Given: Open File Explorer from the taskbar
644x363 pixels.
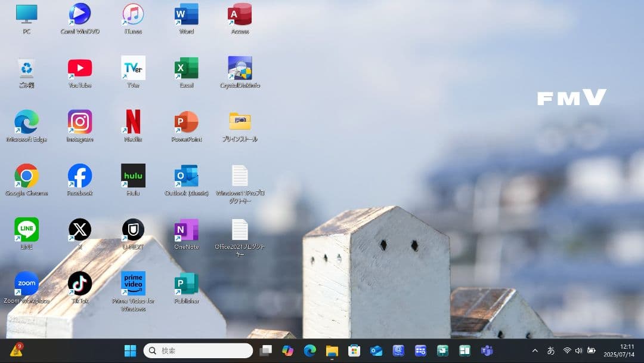Looking at the screenshot, I should (x=332, y=350).
